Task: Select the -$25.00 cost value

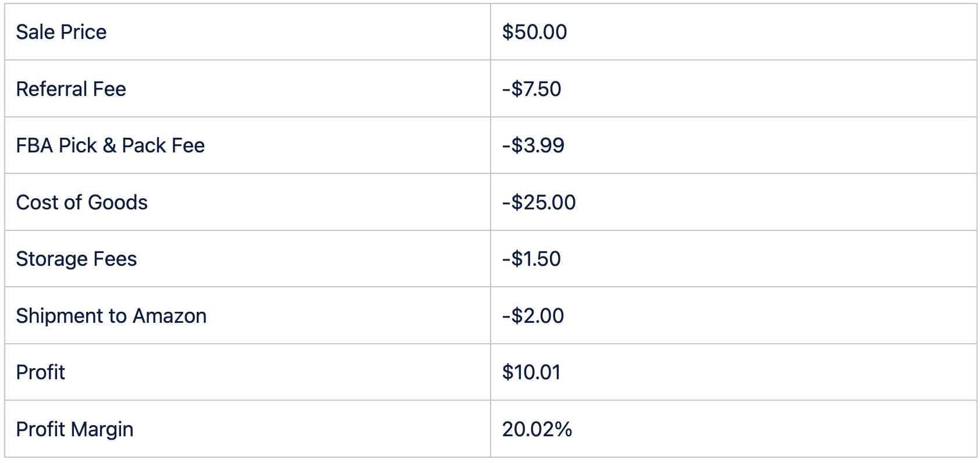Action: pos(539,202)
